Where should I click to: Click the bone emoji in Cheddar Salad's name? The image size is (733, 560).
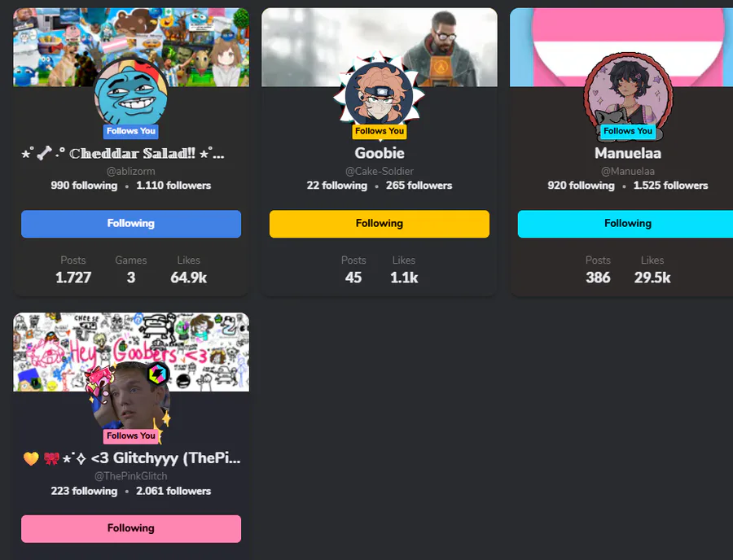tap(44, 153)
